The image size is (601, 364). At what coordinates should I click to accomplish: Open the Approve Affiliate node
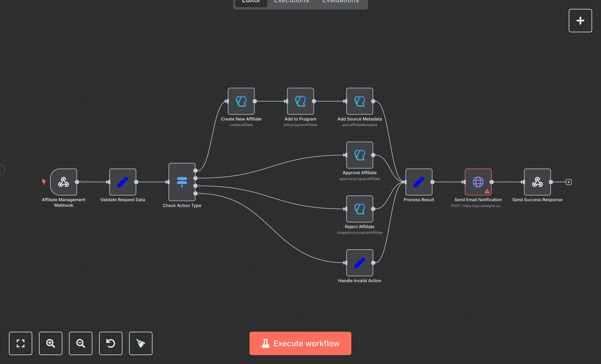click(x=359, y=155)
